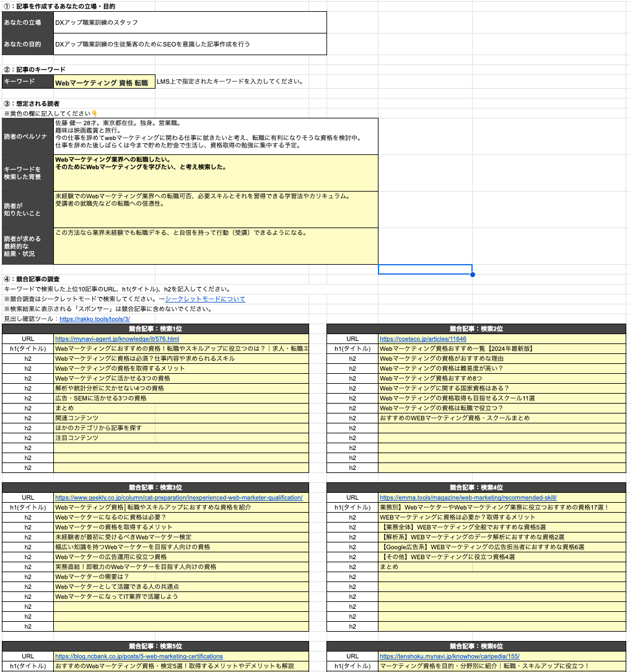The width and height of the screenshot is (630, 672).
Task: Select the '競合記事：検索3位' table header
Action: [155, 488]
